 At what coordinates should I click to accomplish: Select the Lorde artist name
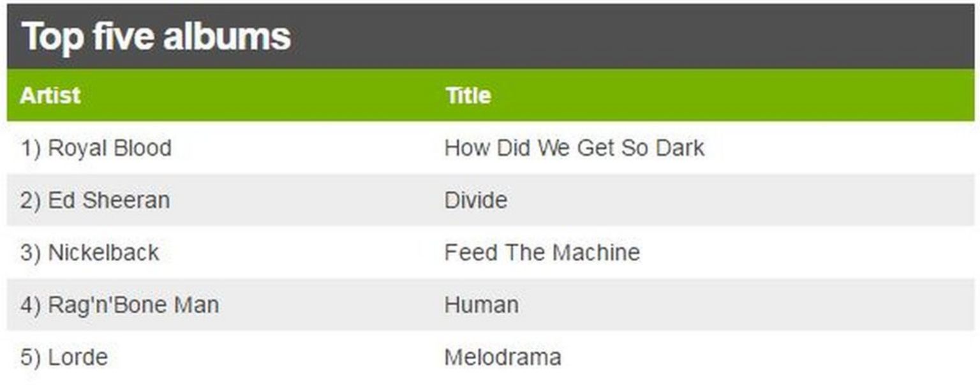(78, 357)
